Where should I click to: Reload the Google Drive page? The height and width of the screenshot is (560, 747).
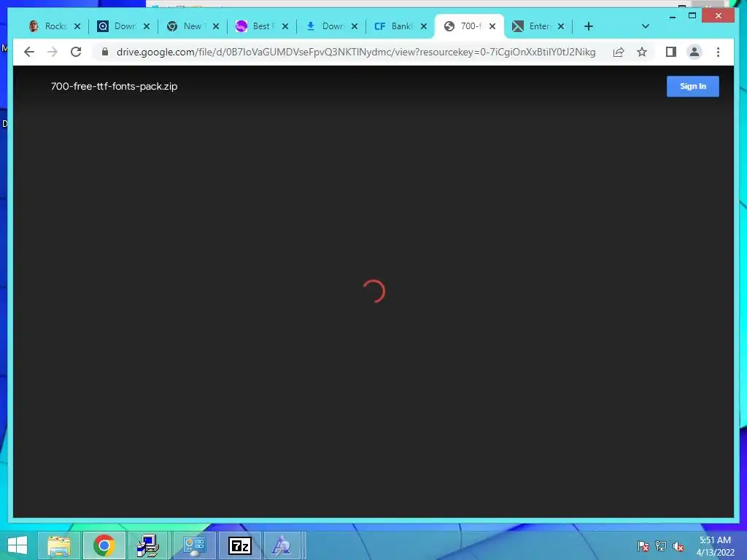point(76,52)
